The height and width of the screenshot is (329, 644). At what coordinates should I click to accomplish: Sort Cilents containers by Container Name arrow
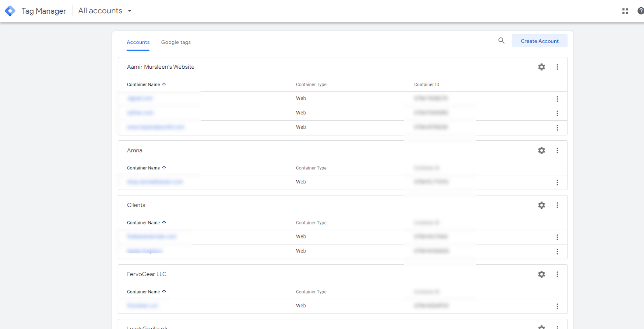pos(164,223)
